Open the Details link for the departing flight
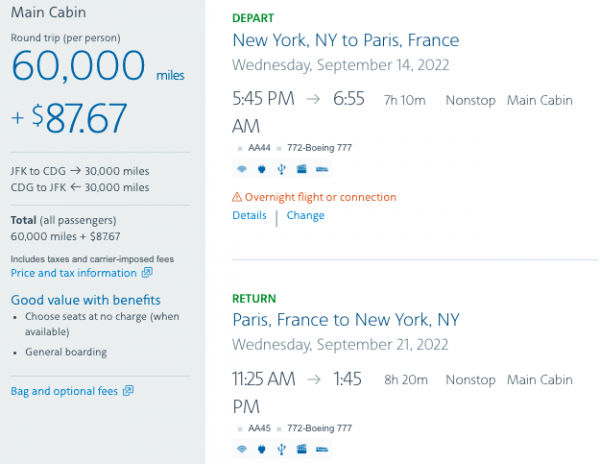Image resolution: width=600 pixels, height=464 pixels. point(249,215)
